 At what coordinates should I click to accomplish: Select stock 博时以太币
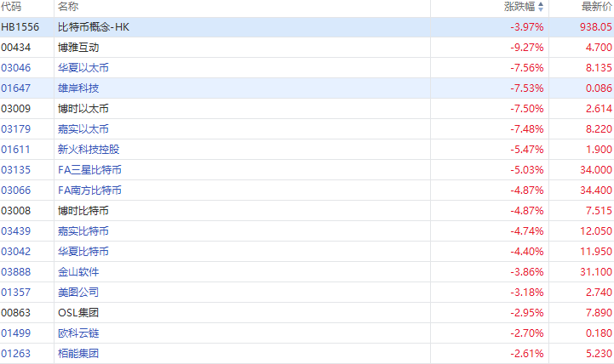click(83, 108)
